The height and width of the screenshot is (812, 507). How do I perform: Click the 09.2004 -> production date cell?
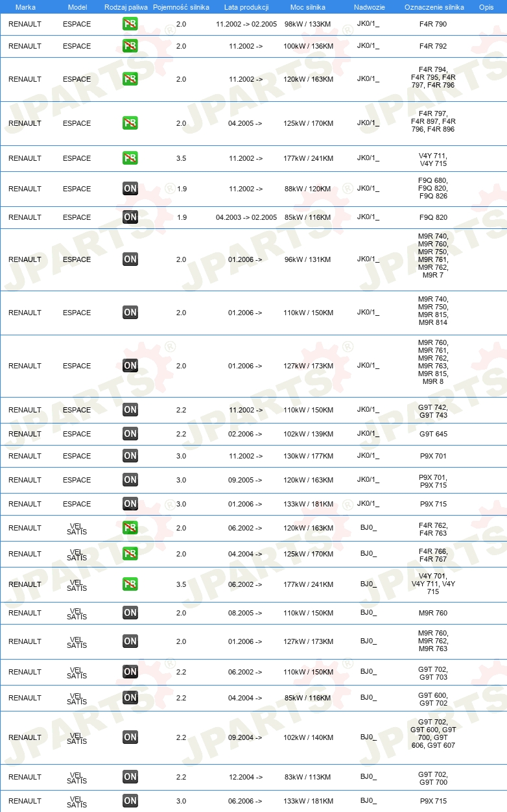[246, 737]
